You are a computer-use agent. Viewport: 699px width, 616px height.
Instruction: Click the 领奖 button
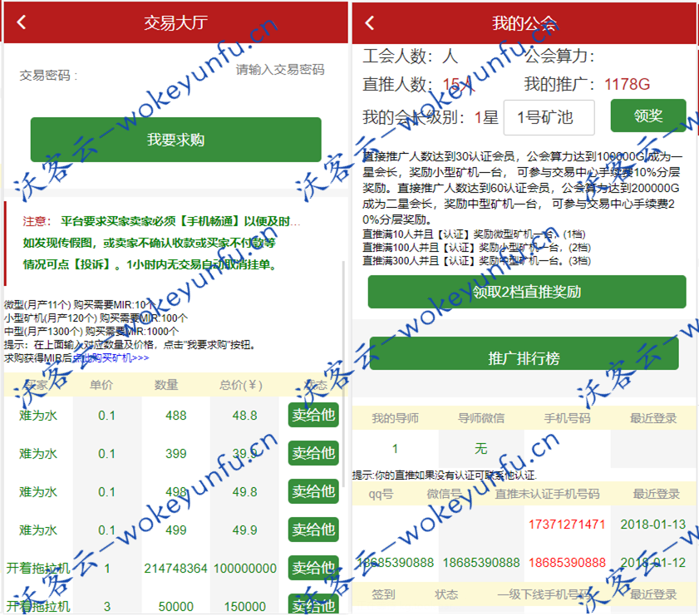pyautogui.click(x=647, y=116)
